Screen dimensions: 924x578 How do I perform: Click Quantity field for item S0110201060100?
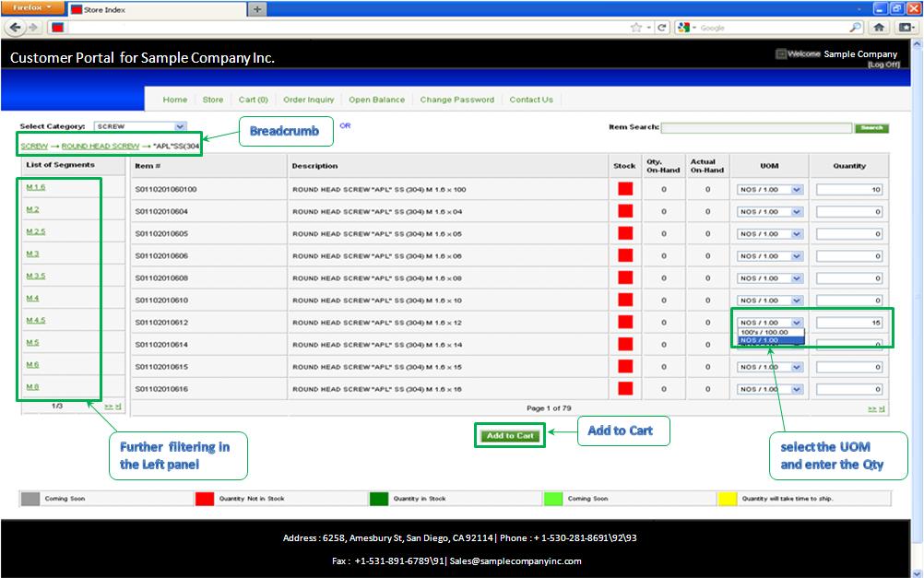click(x=849, y=190)
